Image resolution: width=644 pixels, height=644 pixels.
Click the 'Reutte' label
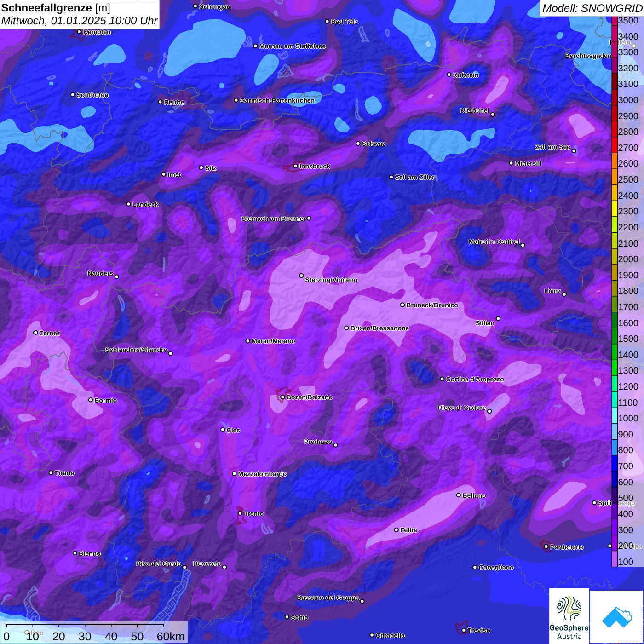tap(174, 102)
